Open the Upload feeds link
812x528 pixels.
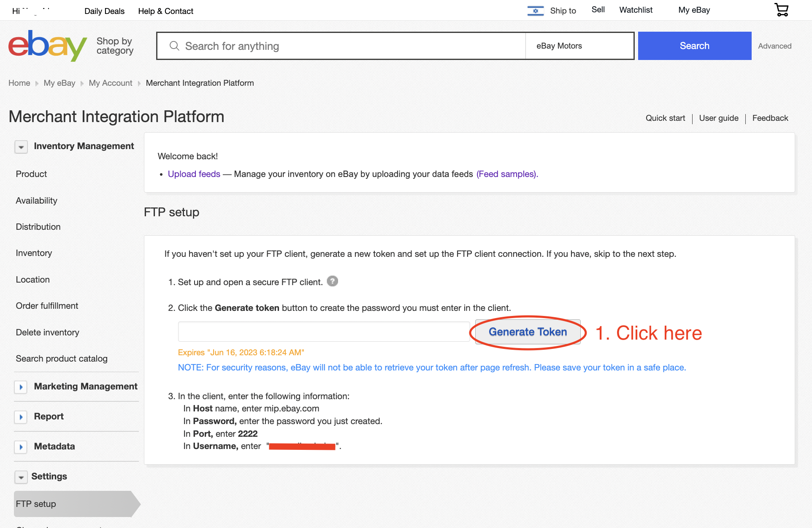194,174
